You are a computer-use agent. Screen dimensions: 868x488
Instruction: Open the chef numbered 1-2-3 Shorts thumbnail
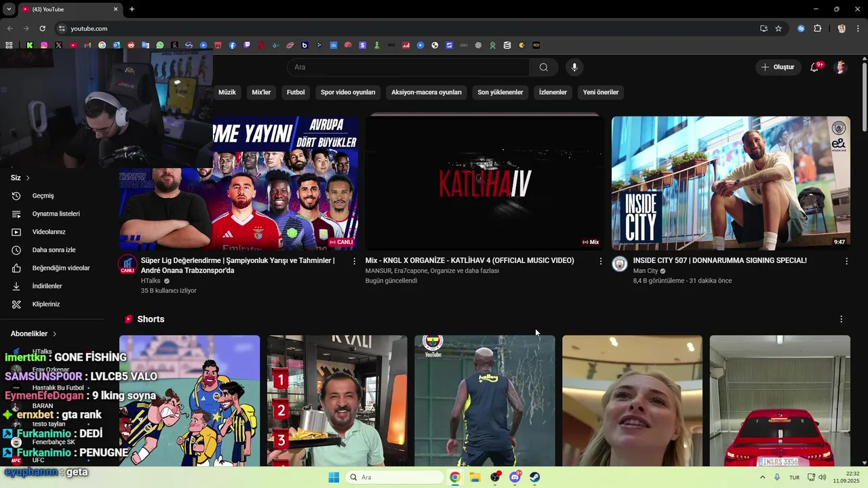[337, 401]
